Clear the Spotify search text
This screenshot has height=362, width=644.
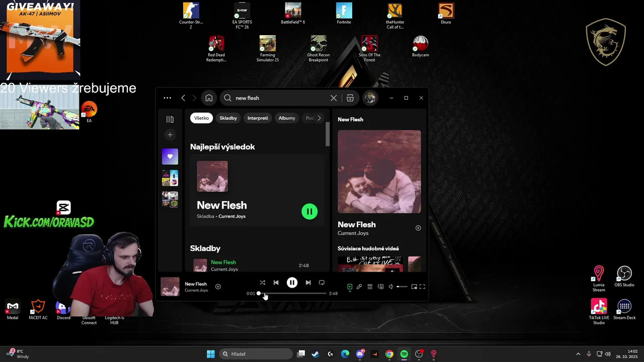point(334,98)
